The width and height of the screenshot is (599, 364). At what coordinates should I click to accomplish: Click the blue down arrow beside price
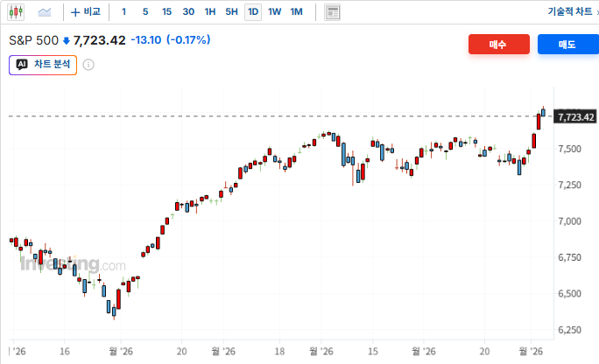pyautogui.click(x=66, y=41)
